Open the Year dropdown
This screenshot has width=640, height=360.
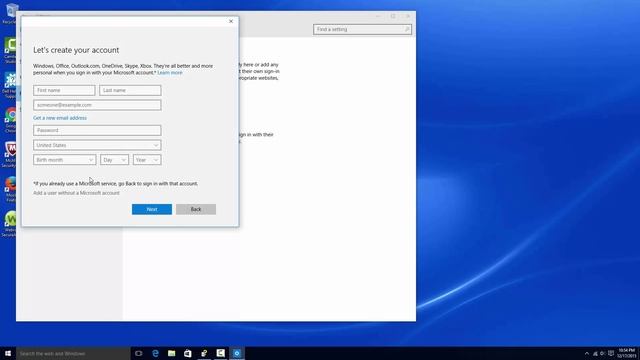147,160
